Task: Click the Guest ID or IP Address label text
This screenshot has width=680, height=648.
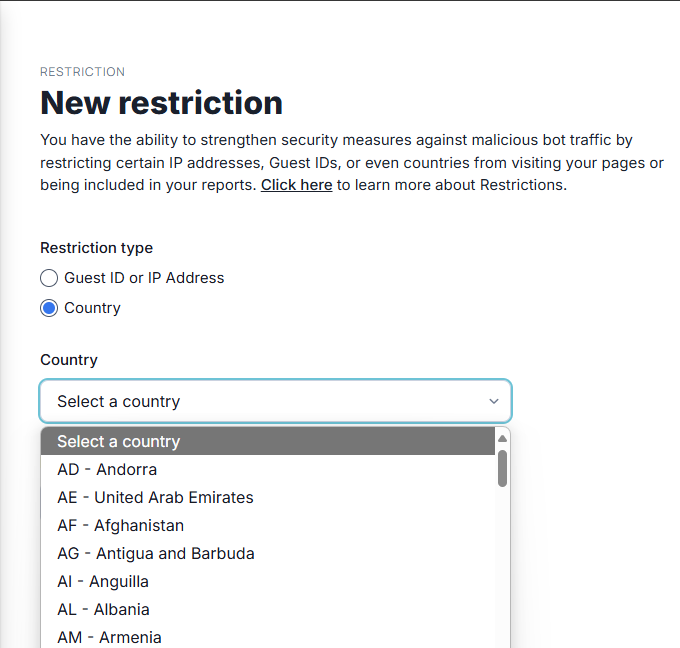Action: tap(144, 278)
